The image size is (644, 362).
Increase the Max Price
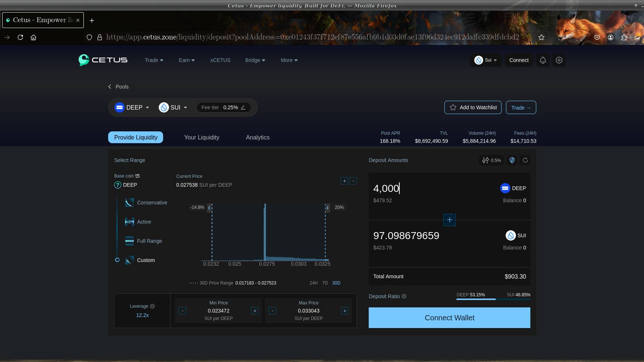[345, 311]
